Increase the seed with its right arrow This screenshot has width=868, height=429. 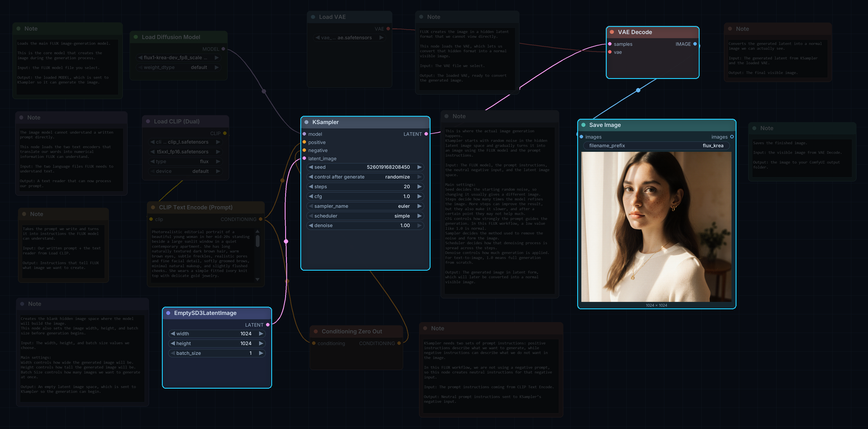tap(419, 167)
